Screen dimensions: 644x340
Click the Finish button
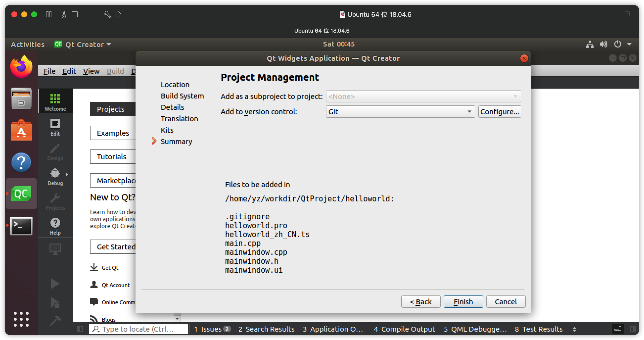point(463,301)
